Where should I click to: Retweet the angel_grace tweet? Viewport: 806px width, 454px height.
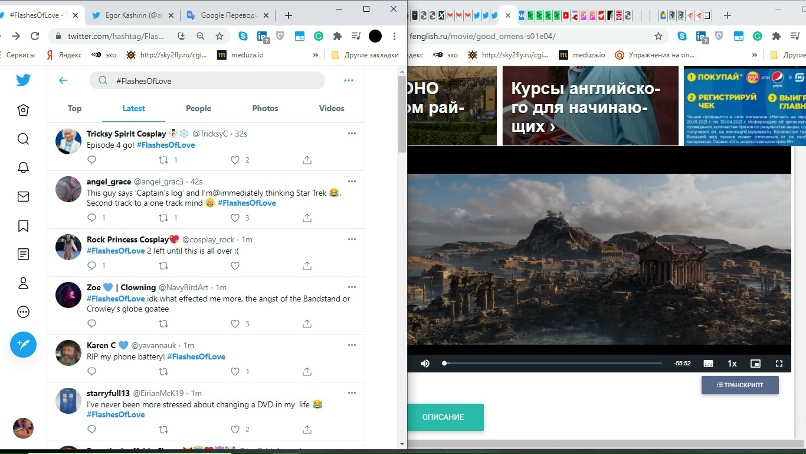click(163, 218)
